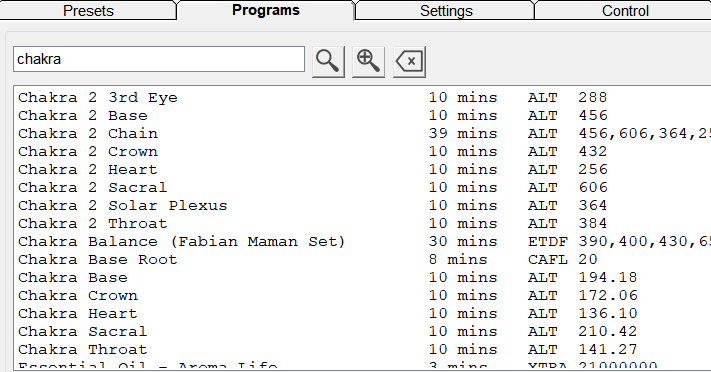Click the 39 mins duration value
Image resolution: width=711 pixels, height=372 pixels.
pos(463,134)
